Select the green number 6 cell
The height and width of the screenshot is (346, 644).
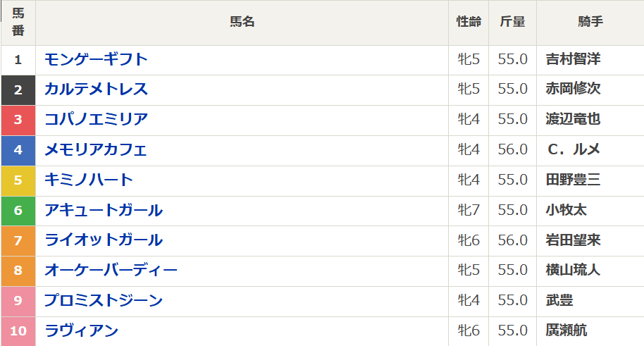18,210
